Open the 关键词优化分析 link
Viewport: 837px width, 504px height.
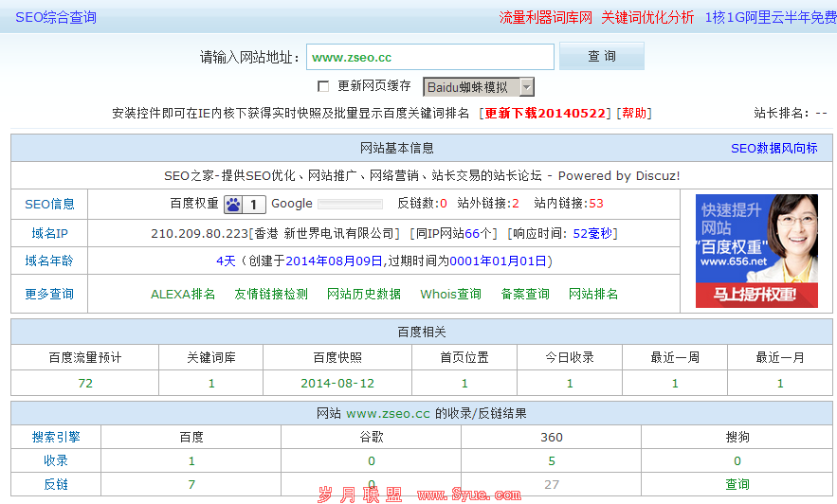(647, 18)
